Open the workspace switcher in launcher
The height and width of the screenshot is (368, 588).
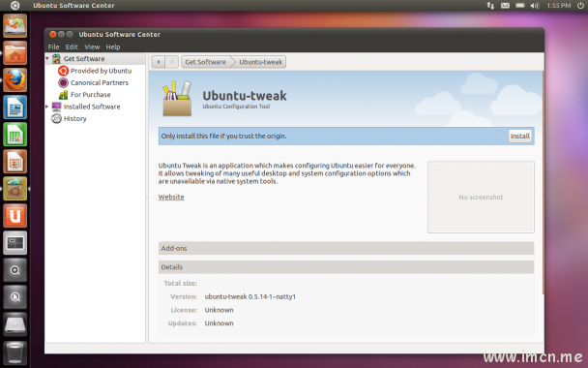pyautogui.click(x=15, y=243)
